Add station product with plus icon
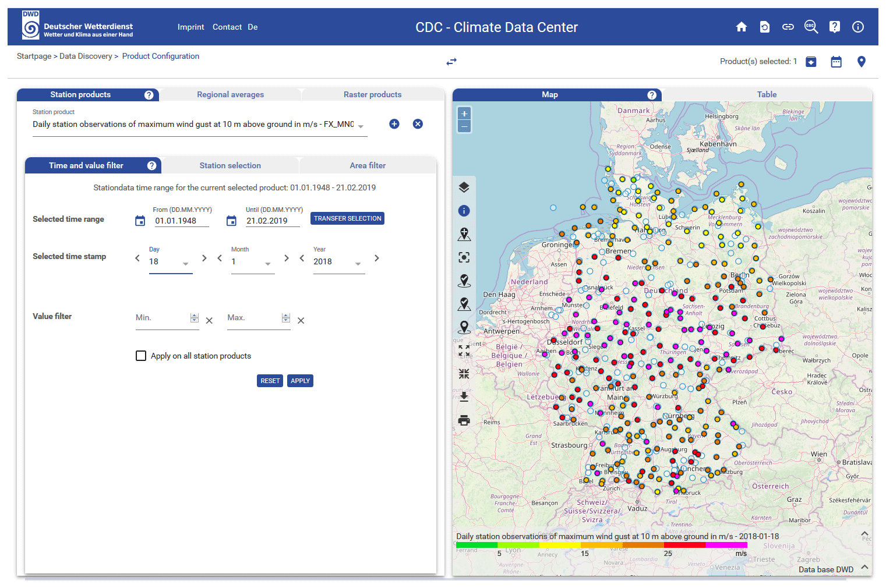The image size is (886, 588). coord(394,124)
